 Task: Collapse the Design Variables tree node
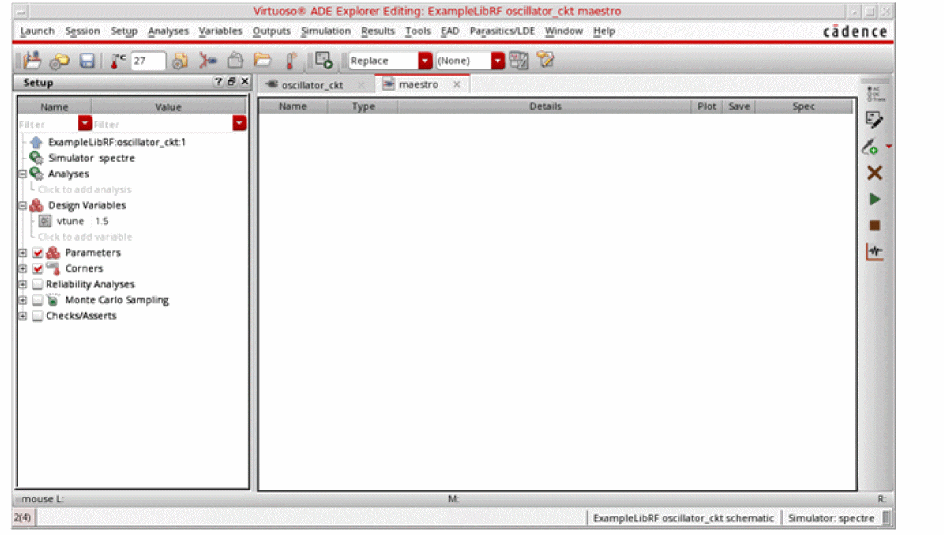[22, 205]
